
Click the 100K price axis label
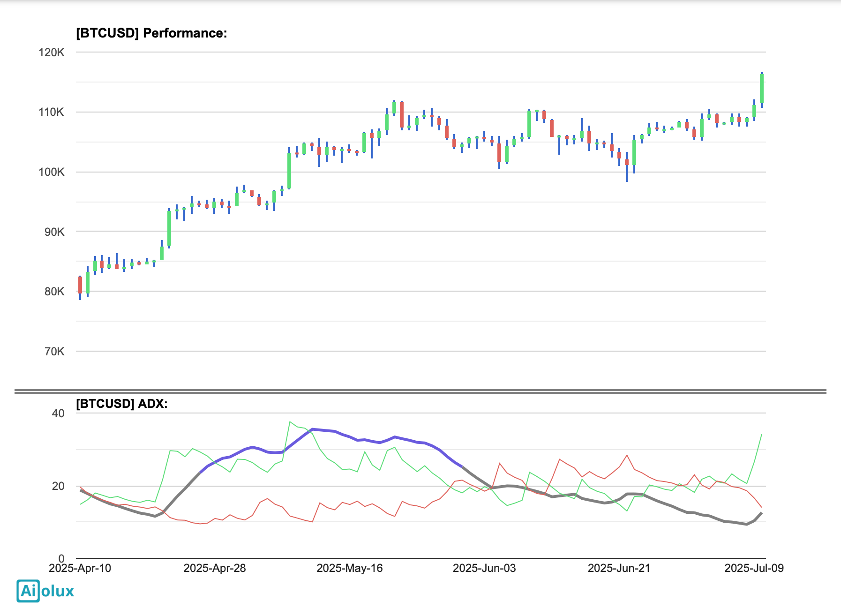(x=52, y=172)
